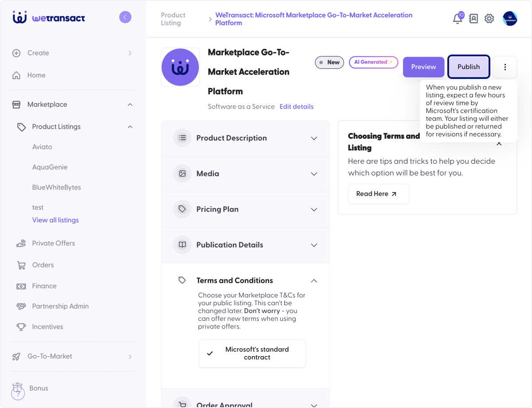Collapse sidebar with the purple arrow button
The image size is (532, 408).
click(x=125, y=17)
